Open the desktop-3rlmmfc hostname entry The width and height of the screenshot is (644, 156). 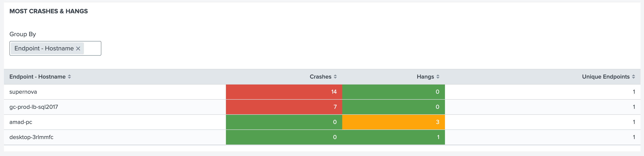[31, 137]
